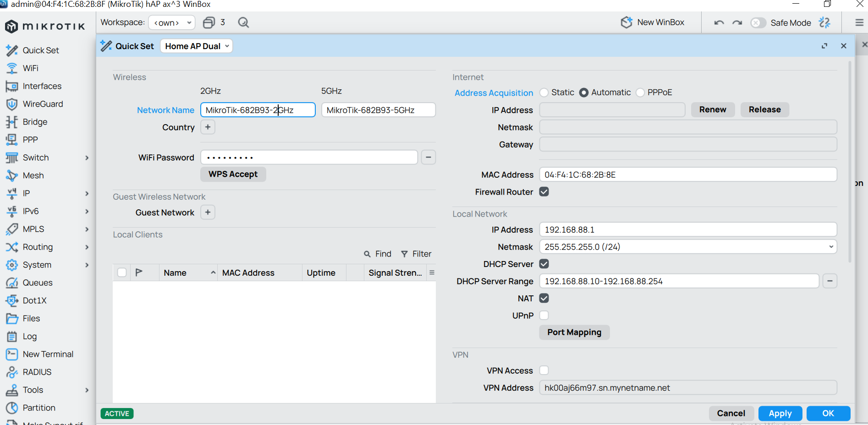Expand the IPv6 submenu
The image size is (868, 425).
[87, 211]
